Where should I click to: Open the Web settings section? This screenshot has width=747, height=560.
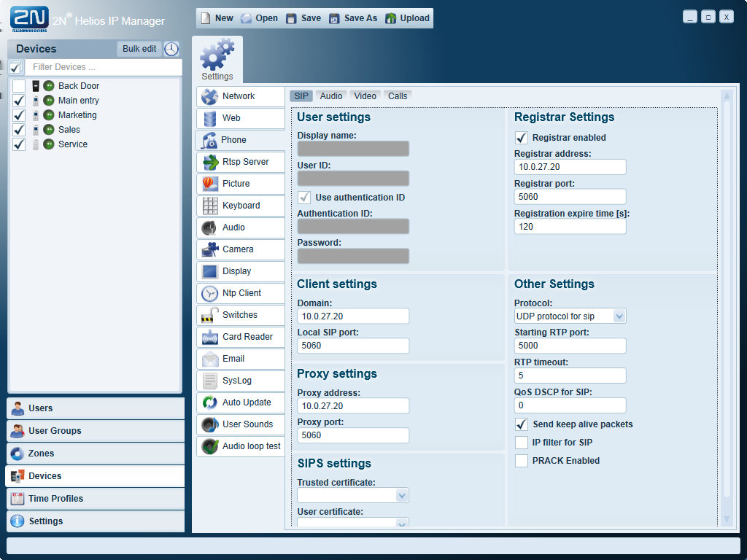(241, 118)
